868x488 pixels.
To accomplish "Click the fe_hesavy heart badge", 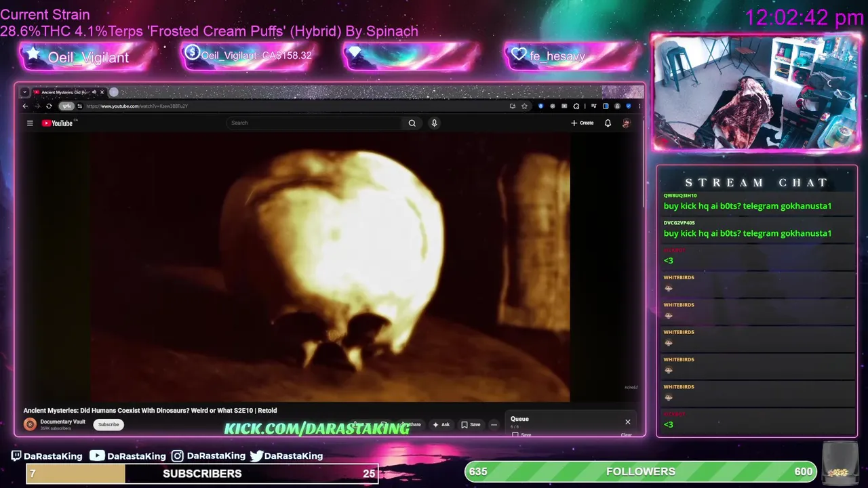I will (572, 56).
